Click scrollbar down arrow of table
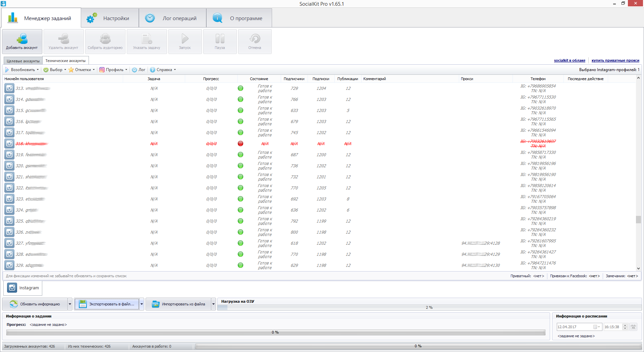Screen dimensions: 644x352 [x=638, y=268]
